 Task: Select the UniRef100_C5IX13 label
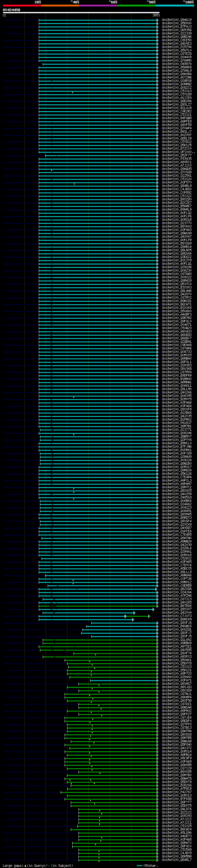pos(176,91)
